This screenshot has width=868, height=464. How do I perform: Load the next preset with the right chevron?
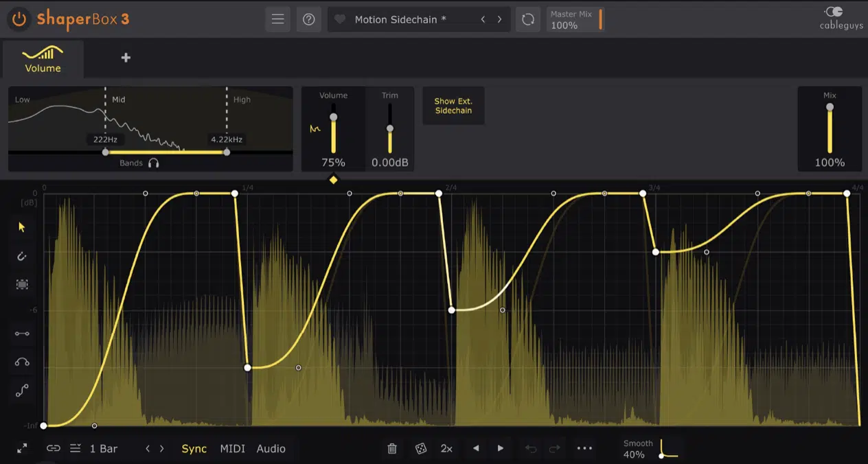(500, 19)
